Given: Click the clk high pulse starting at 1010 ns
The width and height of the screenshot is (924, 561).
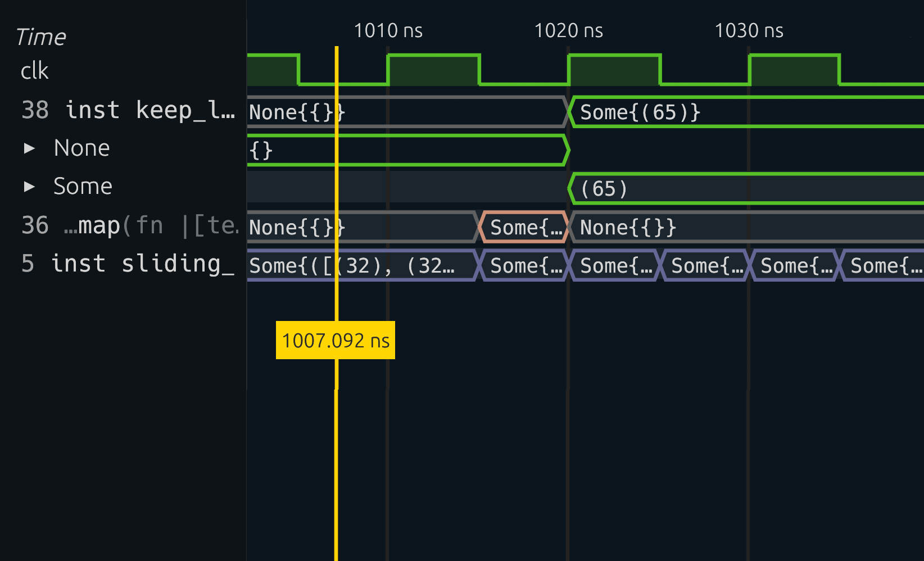Looking at the screenshot, I should [x=433, y=69].
